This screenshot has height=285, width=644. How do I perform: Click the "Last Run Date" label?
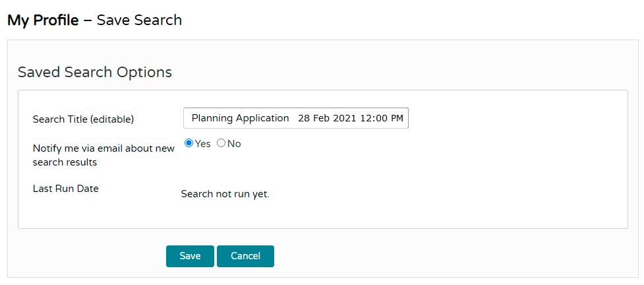coord(66,189)
